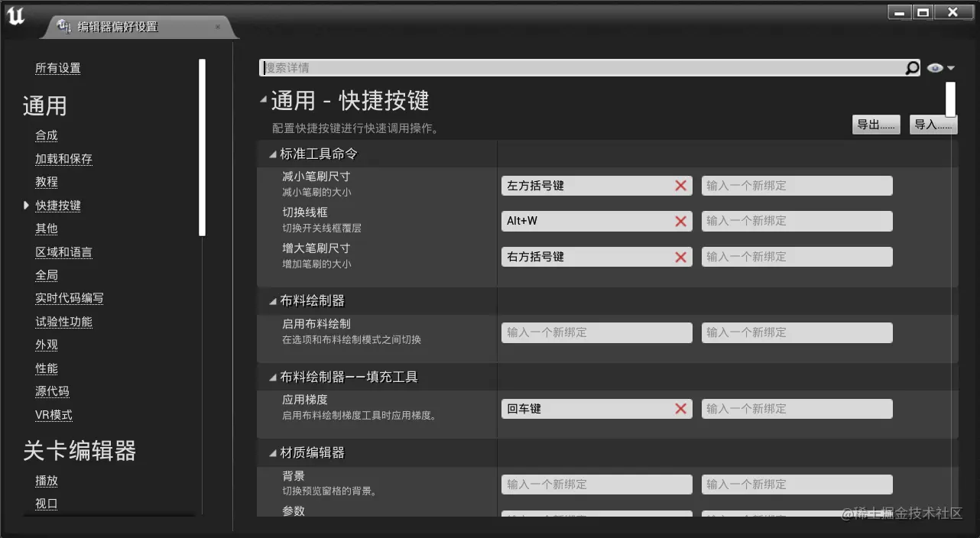
Task: Focus the 搜索详情 search field
Action: tap(582, 68)
